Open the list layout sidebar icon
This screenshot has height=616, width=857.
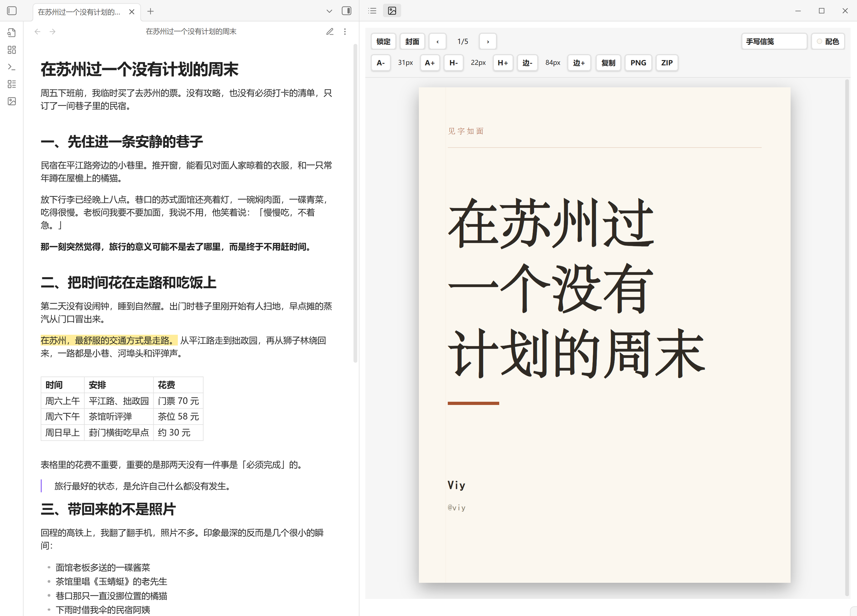click(12, 84)
